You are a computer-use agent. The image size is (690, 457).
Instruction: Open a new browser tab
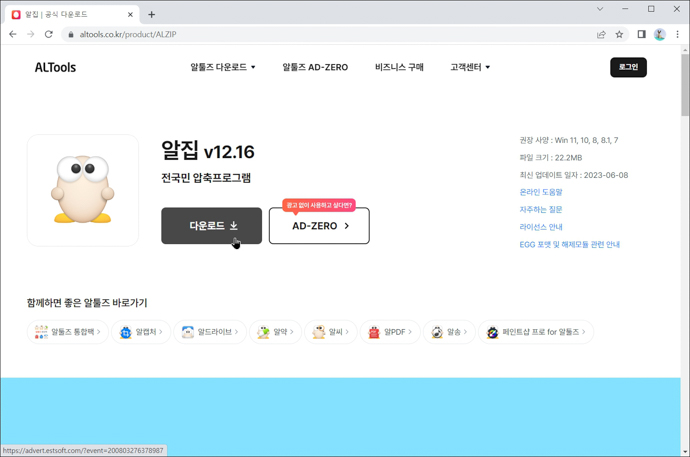[151, 15]
